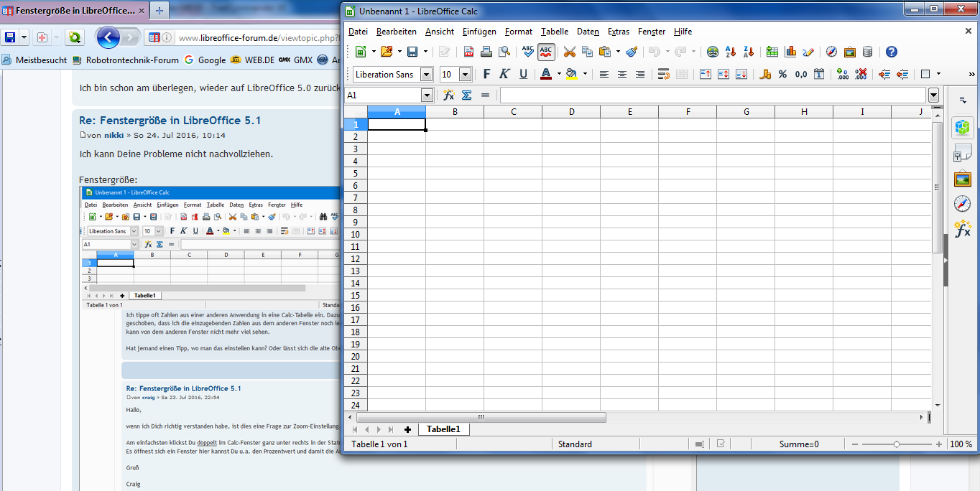Click the Sum sigma icon

click(x=467, y=95)
